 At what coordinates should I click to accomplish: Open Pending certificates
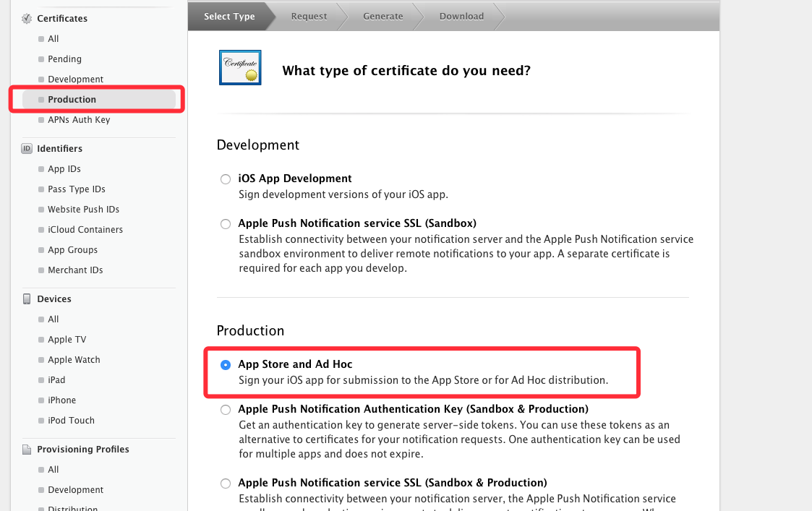coord(65,59)
